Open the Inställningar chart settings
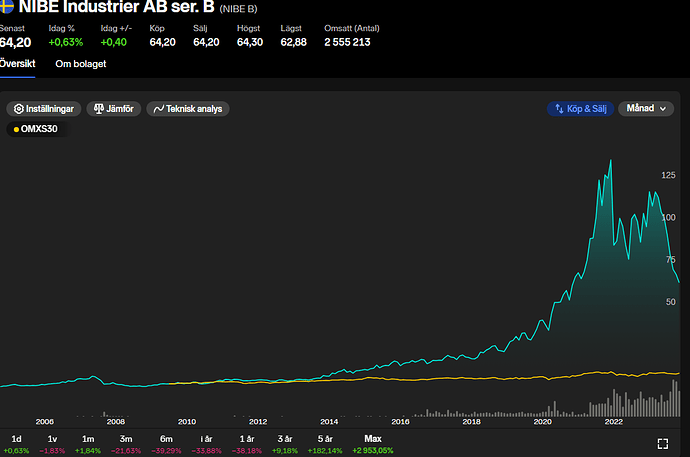 42,108
